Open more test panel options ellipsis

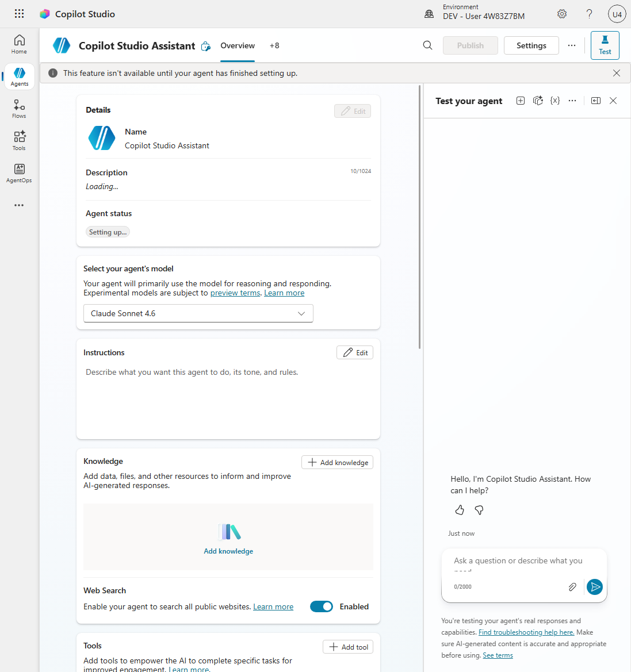click(572, 101)
